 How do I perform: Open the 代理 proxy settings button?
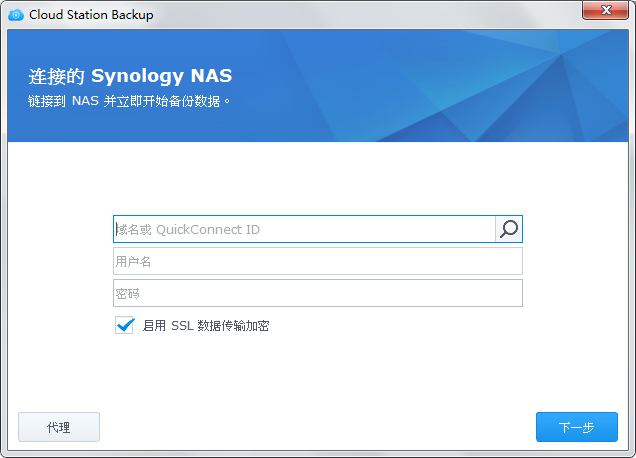click(x=59, y=427)
